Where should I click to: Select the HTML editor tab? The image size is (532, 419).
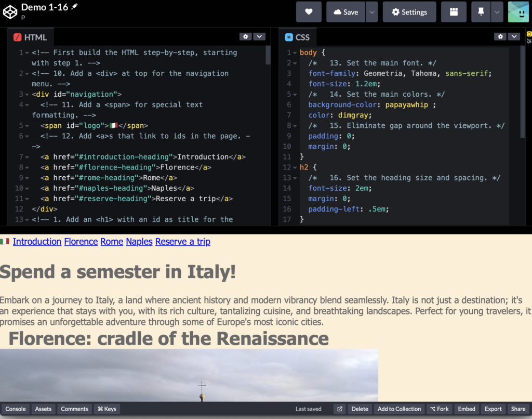click(30, 37)
